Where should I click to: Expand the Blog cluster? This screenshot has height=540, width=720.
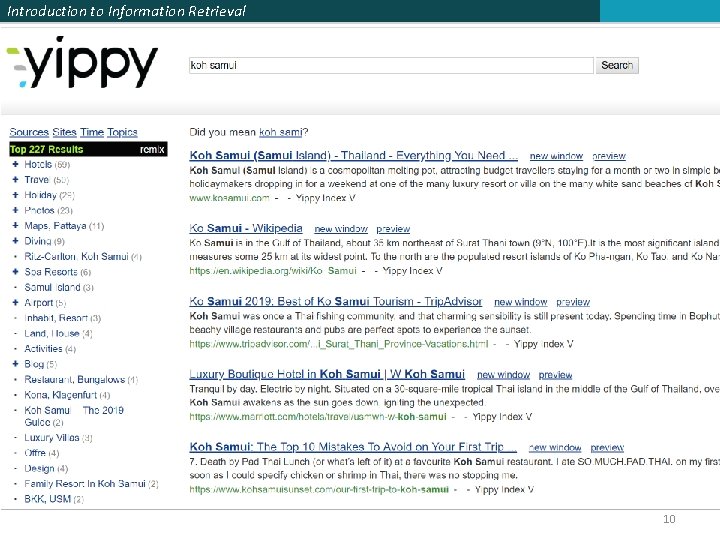tap(16, 364)
